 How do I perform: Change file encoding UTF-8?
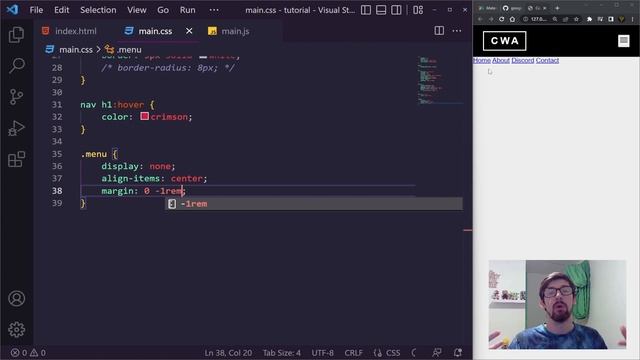pos(322,353)
